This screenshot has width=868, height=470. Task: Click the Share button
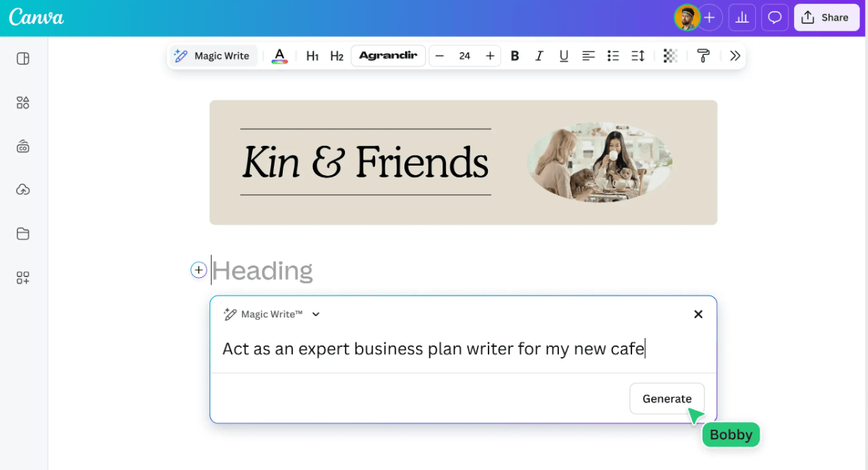tap(826, 18)
